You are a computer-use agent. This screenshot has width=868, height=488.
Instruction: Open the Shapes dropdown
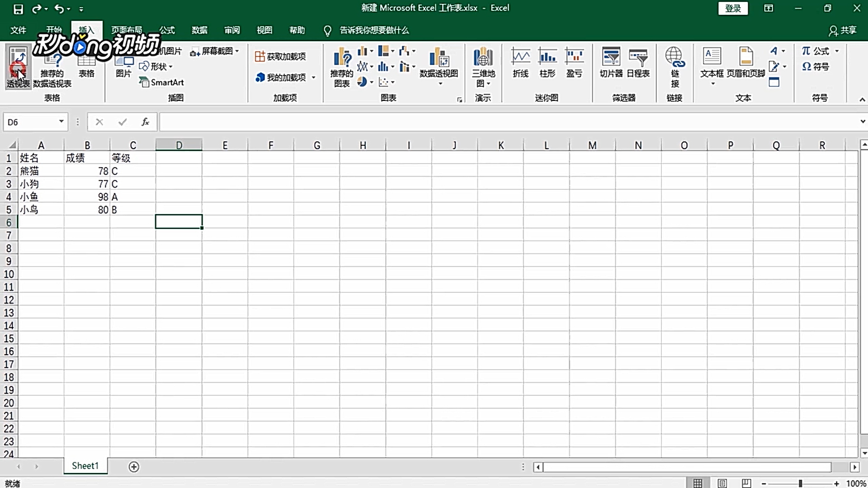pos(156,66)
